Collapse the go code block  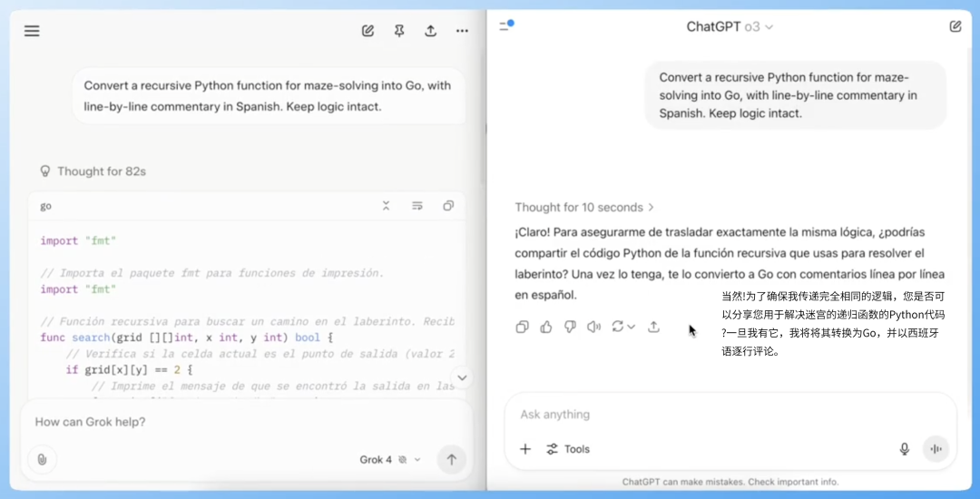387,205
